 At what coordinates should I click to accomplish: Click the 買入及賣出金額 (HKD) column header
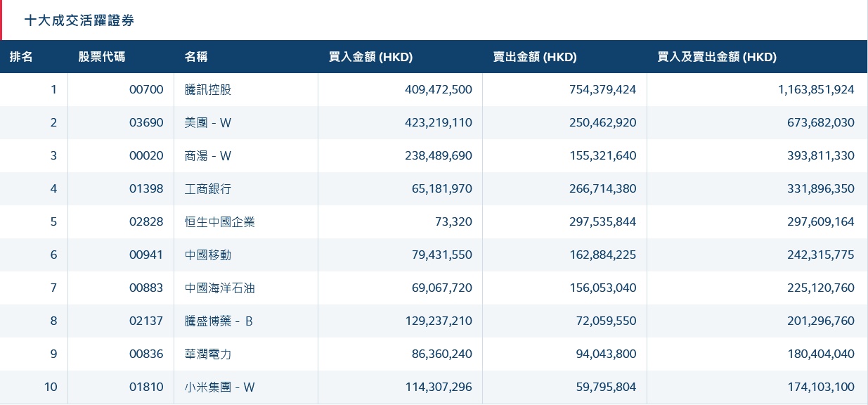(717, 57)
